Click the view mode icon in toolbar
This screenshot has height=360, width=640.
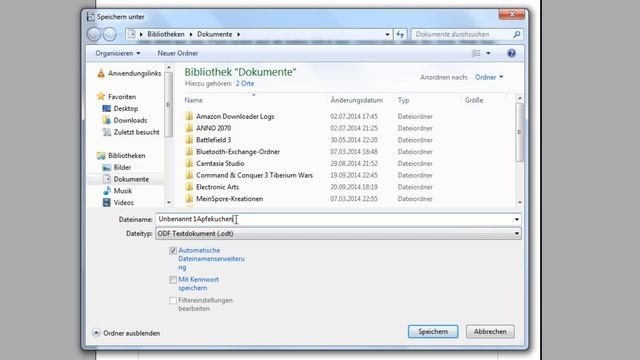point(476,53)
